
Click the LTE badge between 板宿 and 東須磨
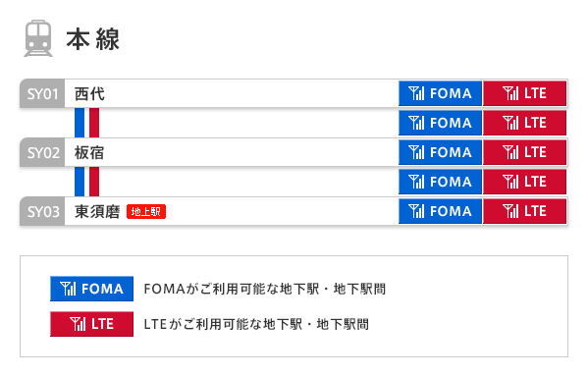pos(524,182)
